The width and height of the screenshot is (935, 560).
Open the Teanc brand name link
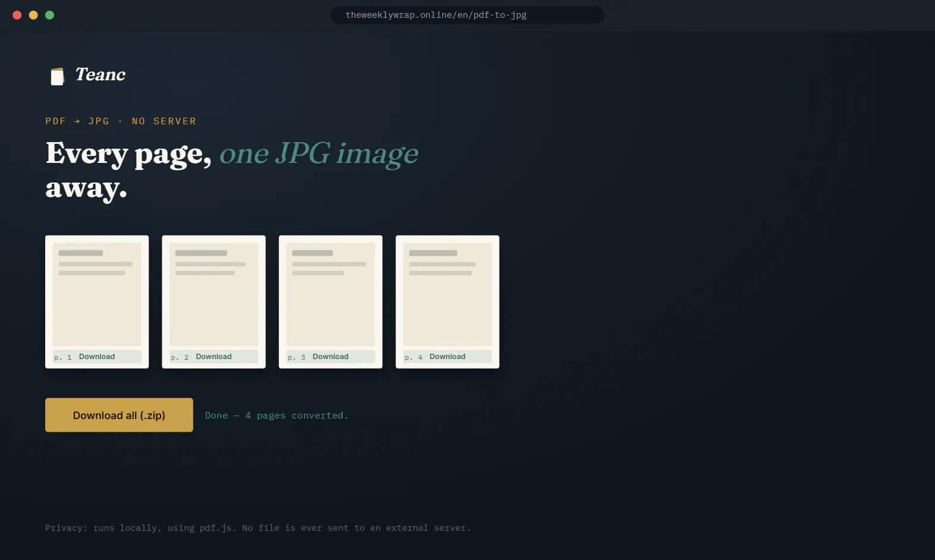coord(101,74)
